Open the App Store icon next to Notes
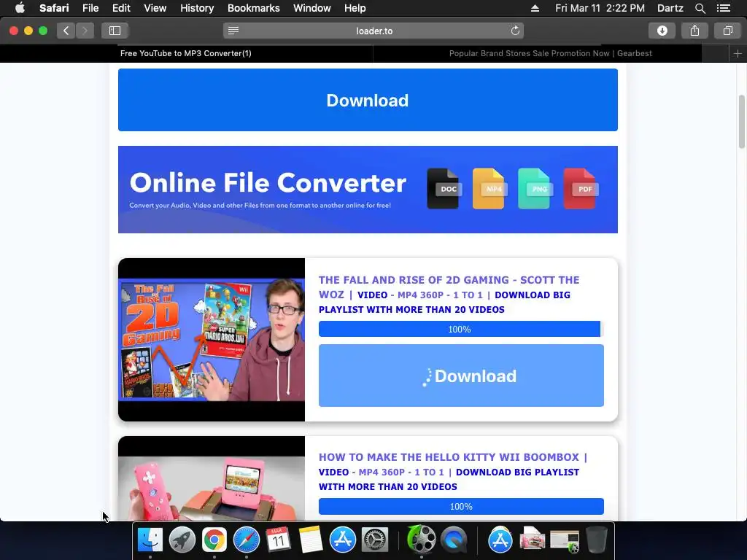Viewport: 747px width, 560px height. coord(343,540)
